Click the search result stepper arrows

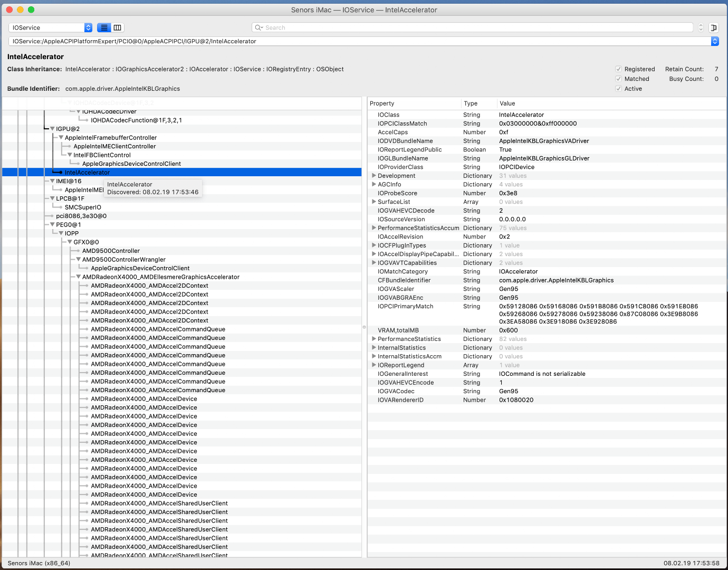[x=701, y=27]
